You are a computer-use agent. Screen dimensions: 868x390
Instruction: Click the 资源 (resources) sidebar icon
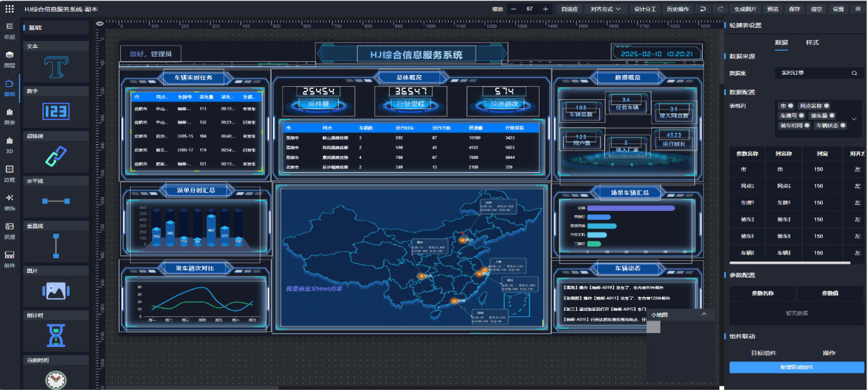pyautogui.click(x=10, y=230)
